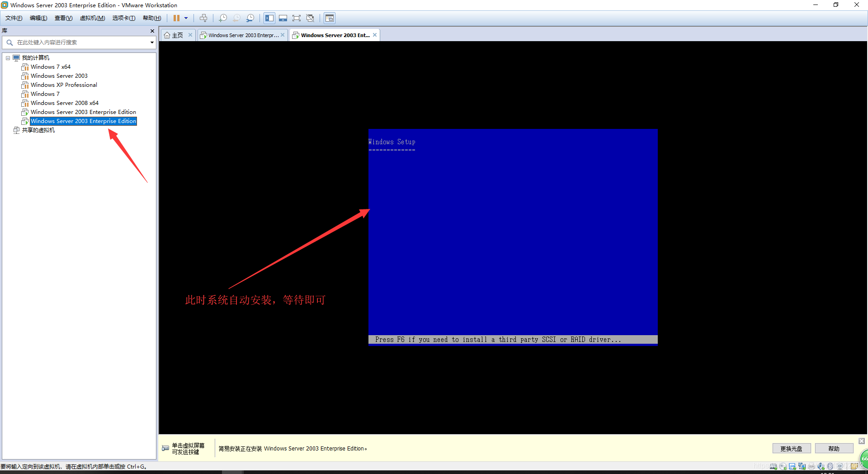The height and width of the screenshot is (474, 868).
Task: Click the 帮助 button in the install bar
Action: pos(834,449)
